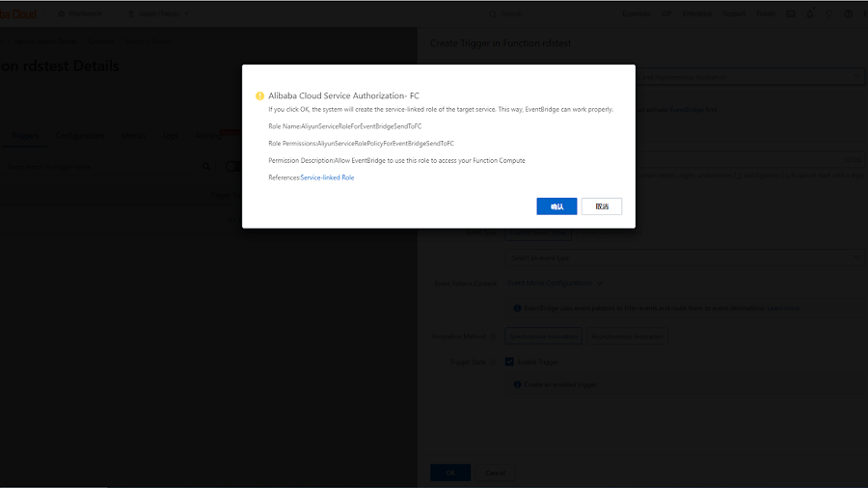Click the dialog title Alibaba Cloud Service Authorization- FC
868x488 pixels.
[x=343, y=95]
